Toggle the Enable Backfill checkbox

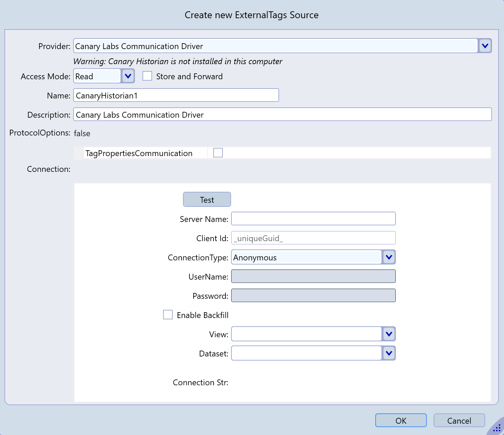click(x=168, y=315)
